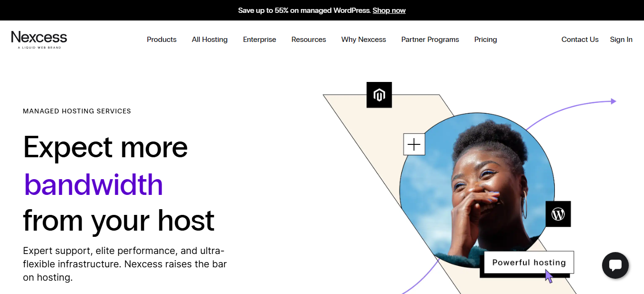Open the Enterprise menu item

click(260, 40)
